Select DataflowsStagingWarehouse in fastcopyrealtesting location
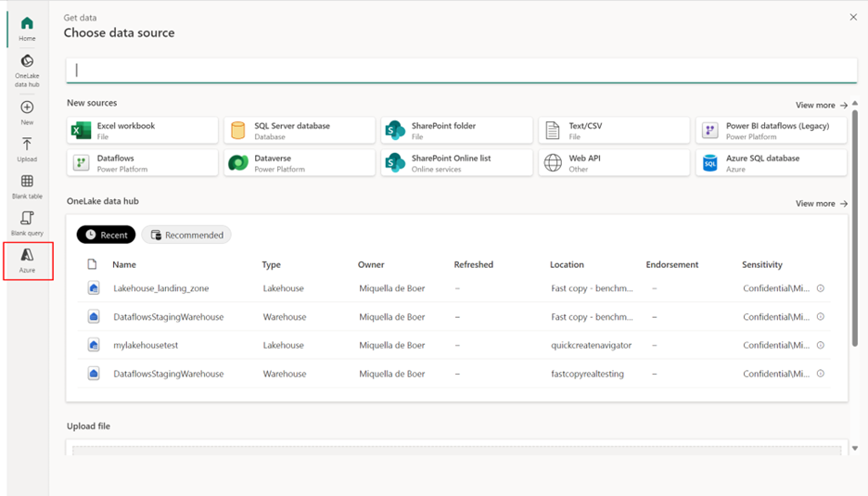Viewport: 868px width, 496px height. 168,374
